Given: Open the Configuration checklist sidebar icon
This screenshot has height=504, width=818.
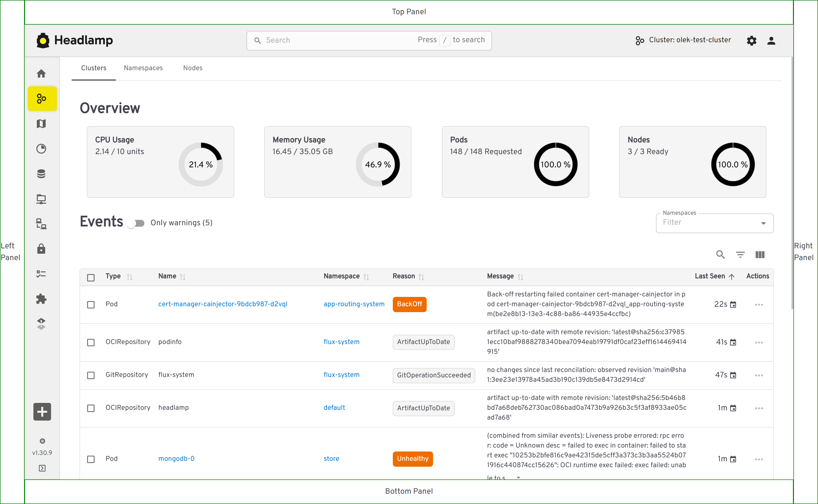Looking at the screenshot, I should pyautogui.click(x=41, y=274).
